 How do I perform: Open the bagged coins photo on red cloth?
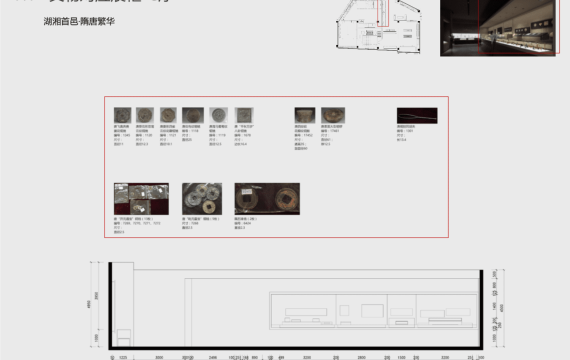point(141,199)
